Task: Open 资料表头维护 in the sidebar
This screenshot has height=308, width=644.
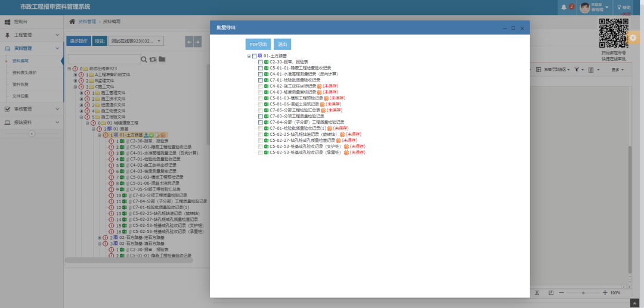Action: tap(24, 72)
